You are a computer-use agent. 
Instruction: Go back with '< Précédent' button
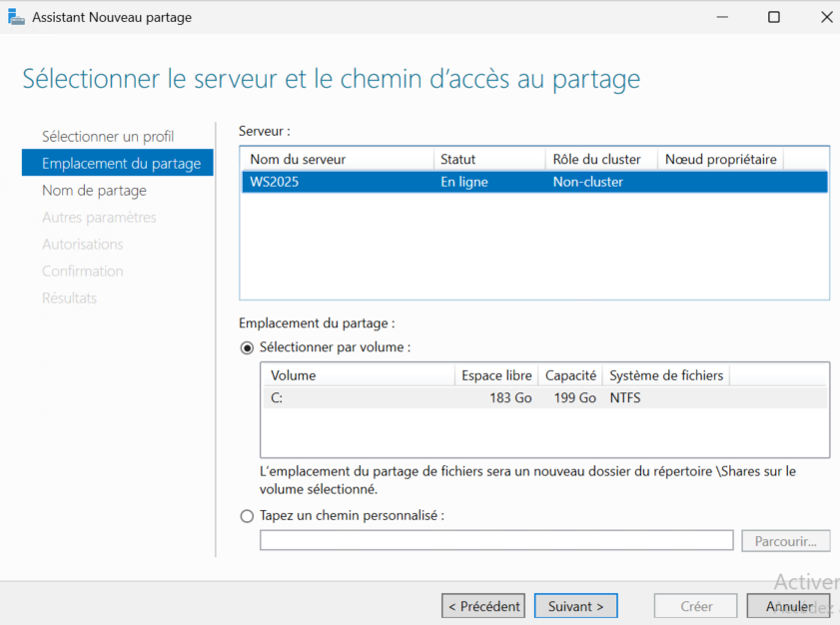[483, 606]
